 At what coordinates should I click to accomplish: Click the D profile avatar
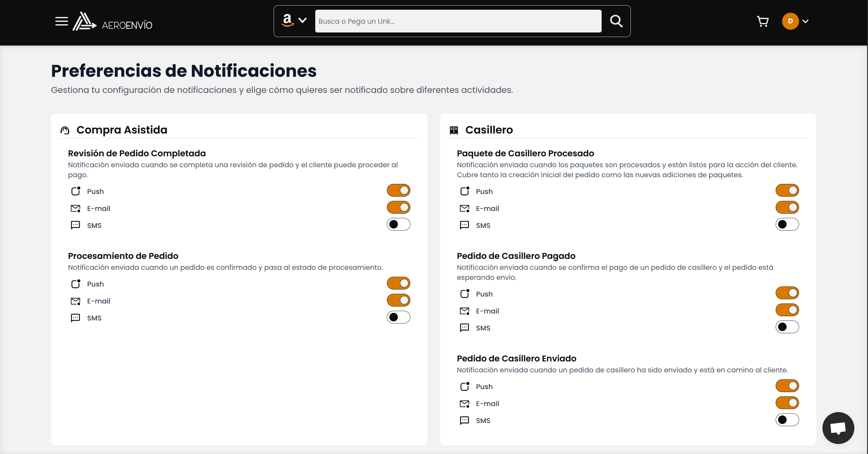coord(791,21)
